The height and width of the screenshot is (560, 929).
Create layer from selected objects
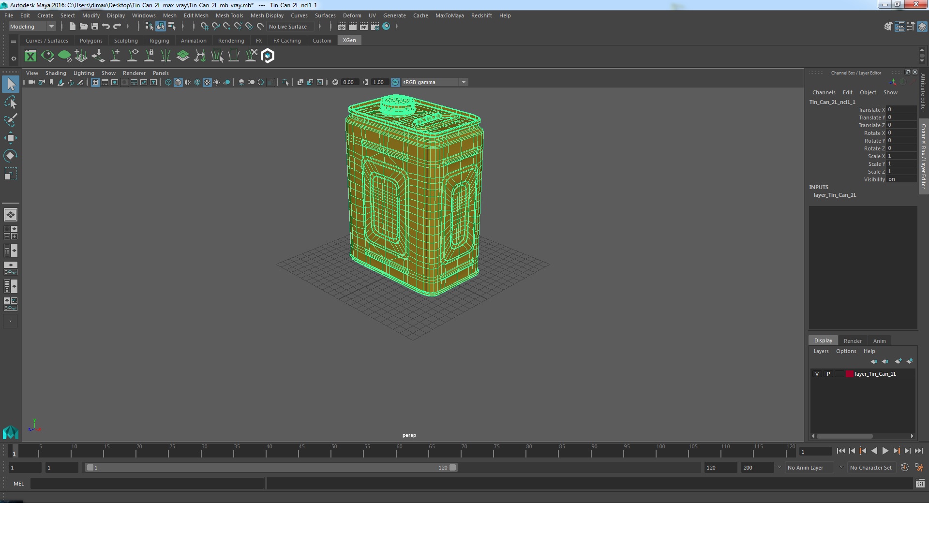pos(910,361)
